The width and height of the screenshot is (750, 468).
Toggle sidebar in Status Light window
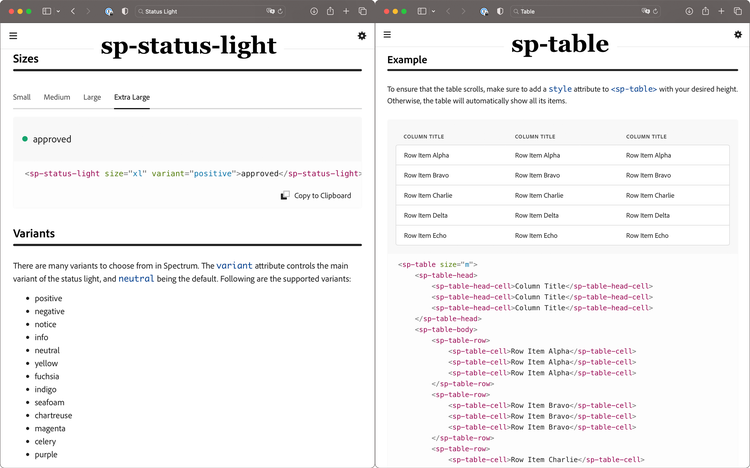click(x=47, y=11)
